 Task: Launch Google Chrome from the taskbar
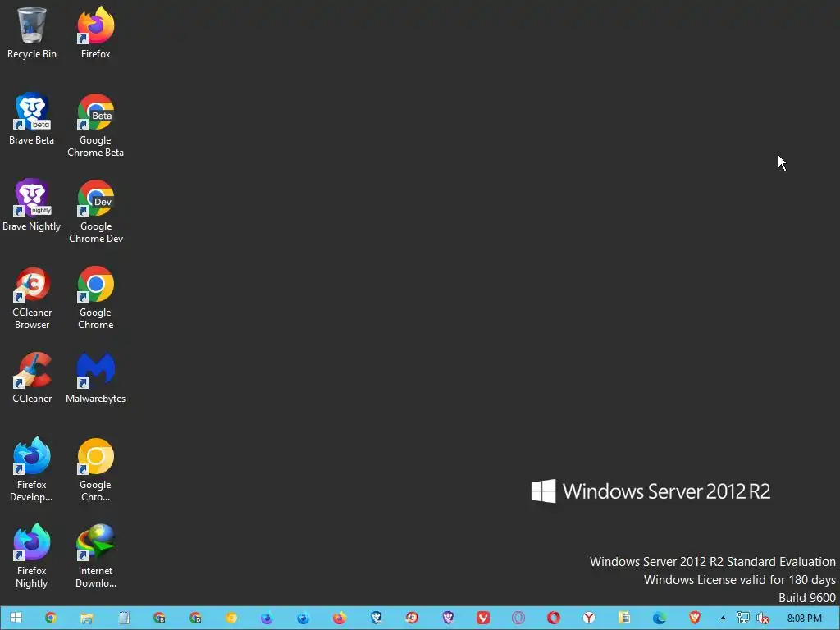[51, 619]
